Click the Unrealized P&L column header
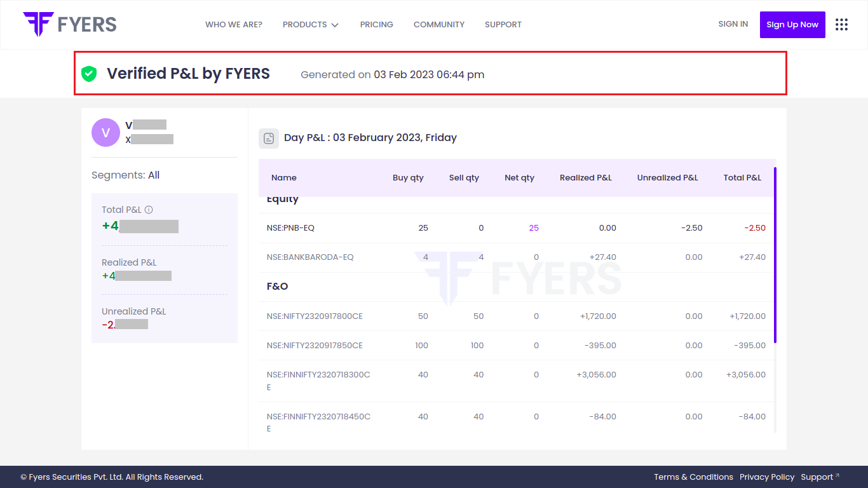Image resolution: width=868 pixels, height=488 pixels. point(668,178)
